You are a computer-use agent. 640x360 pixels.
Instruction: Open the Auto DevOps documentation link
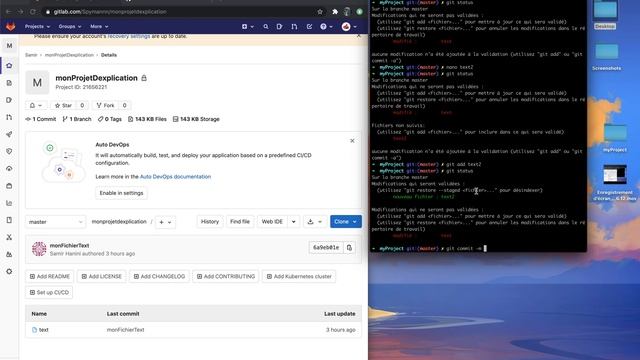pos(176,177)
